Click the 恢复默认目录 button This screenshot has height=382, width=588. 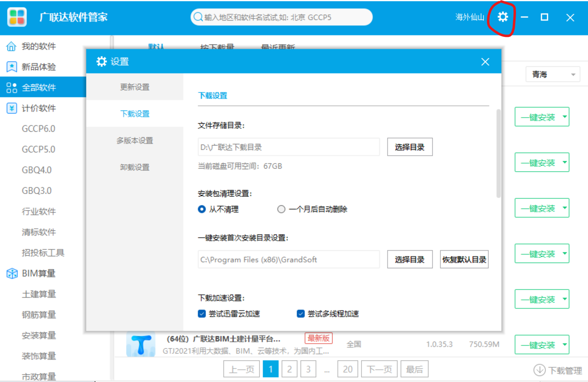464,260
